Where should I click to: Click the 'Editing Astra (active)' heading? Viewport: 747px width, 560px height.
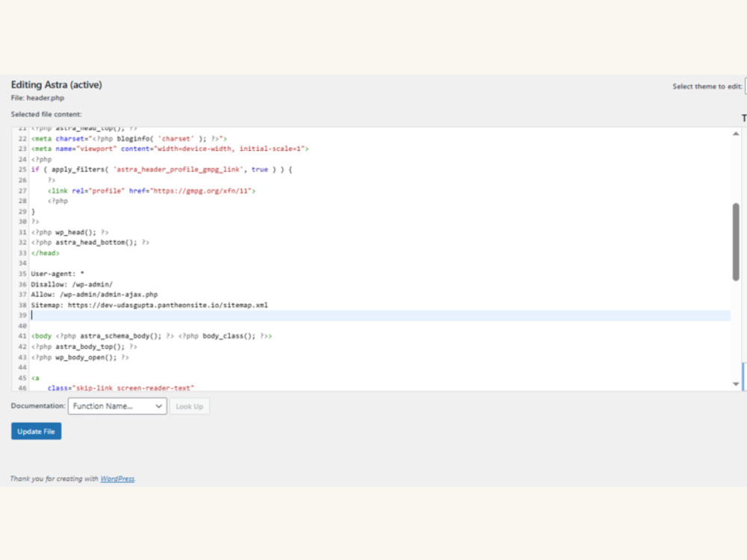coord(56,85)
